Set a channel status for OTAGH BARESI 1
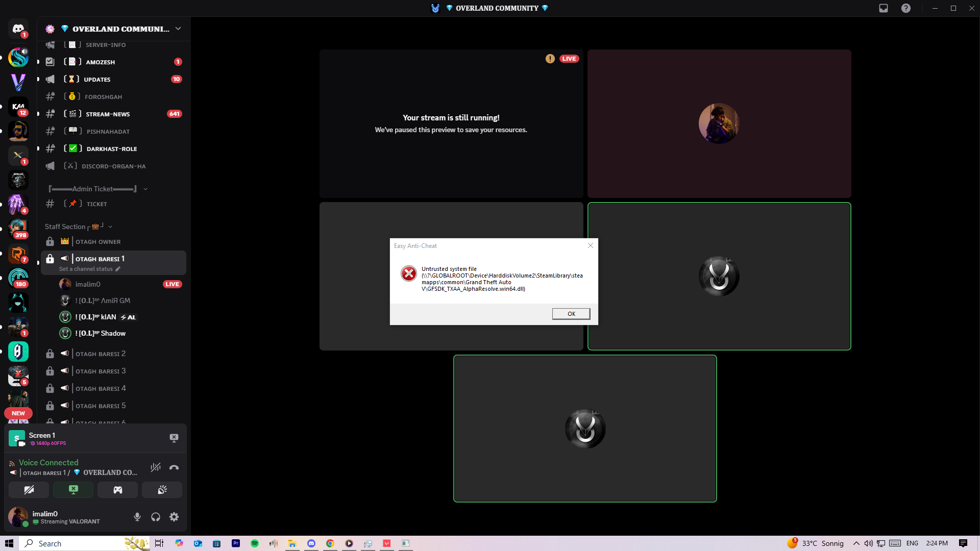This screenshot has width=980, height=551. point(89,269)
